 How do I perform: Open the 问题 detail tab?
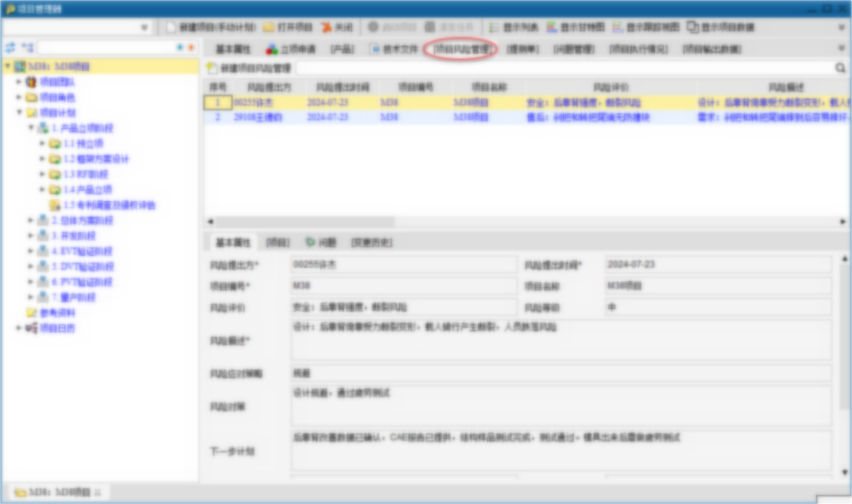[x=321, y=243]
